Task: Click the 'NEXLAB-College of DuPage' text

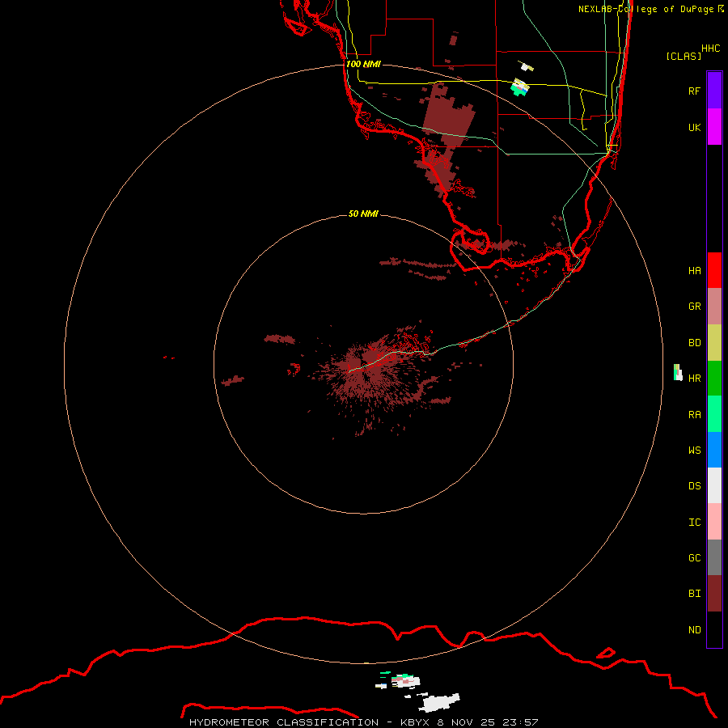Action: coord(645,9)
